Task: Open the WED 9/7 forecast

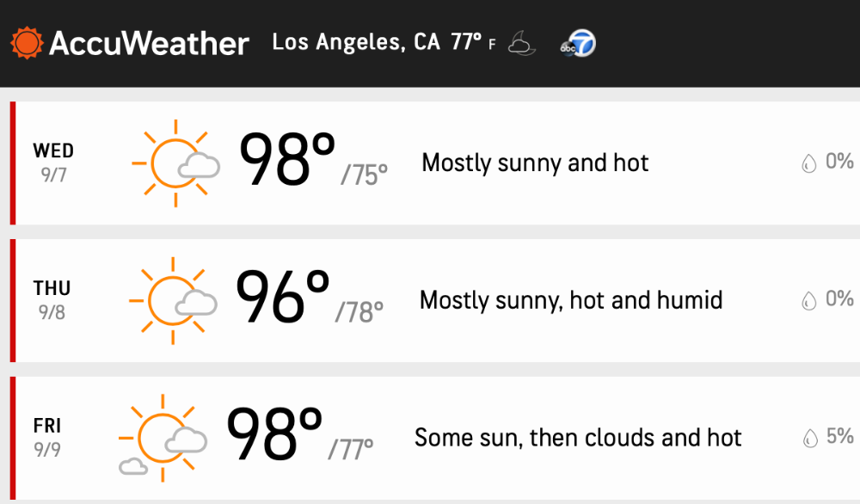Action: (x=53, y=163)
